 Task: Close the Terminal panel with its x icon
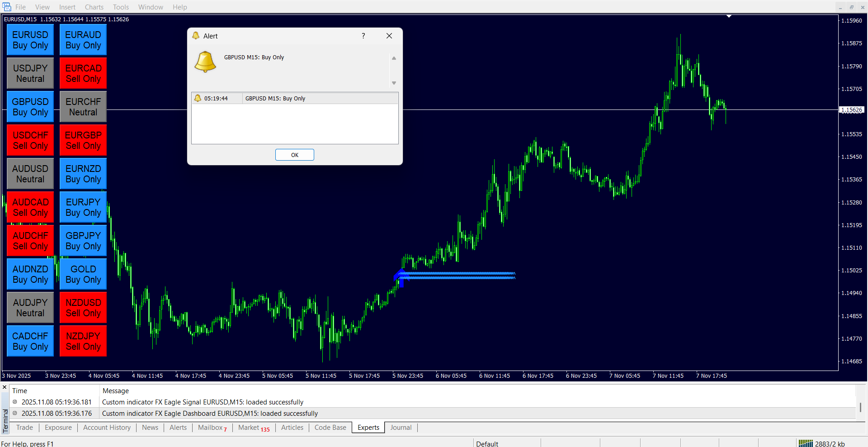pos(5,387)
